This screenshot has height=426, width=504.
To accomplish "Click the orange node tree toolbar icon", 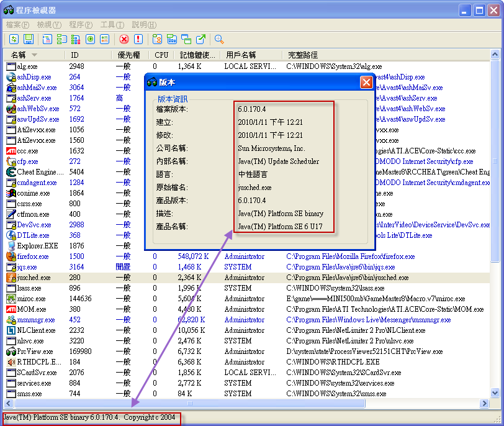I will [157, 39].
